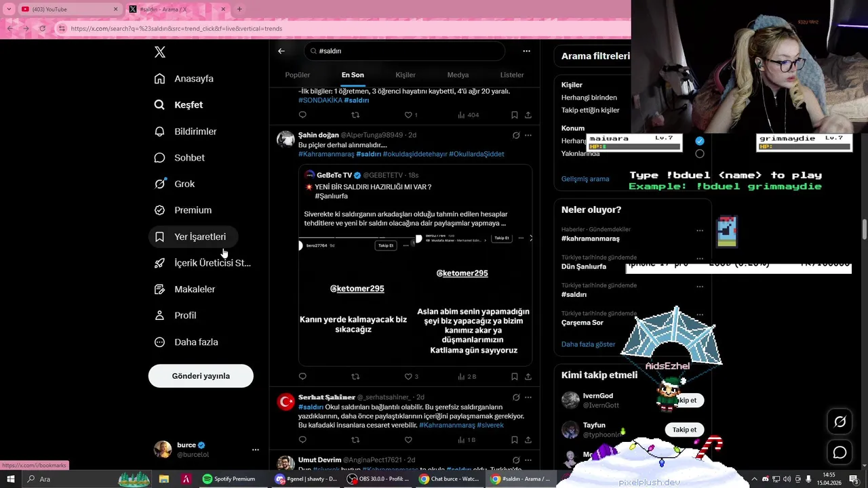Open search options menu beside the search box

pyautogui.click(x=526, y=51)
